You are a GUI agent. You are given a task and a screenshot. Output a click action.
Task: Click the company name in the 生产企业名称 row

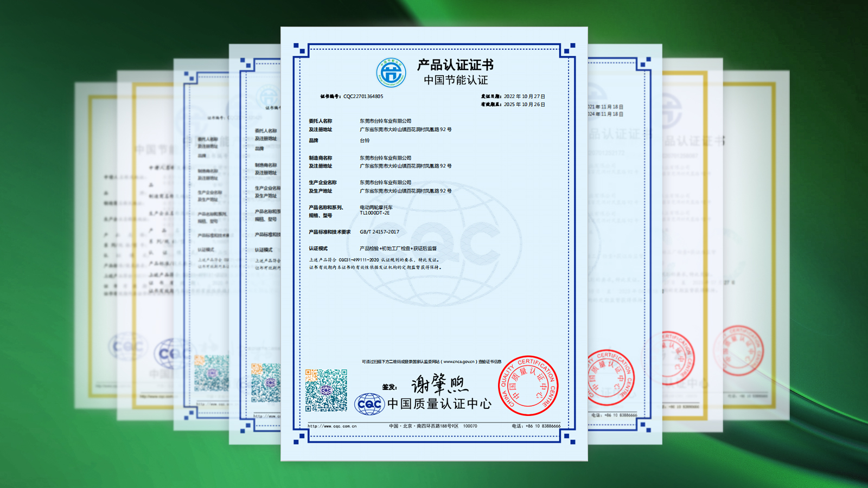[386, 182]
